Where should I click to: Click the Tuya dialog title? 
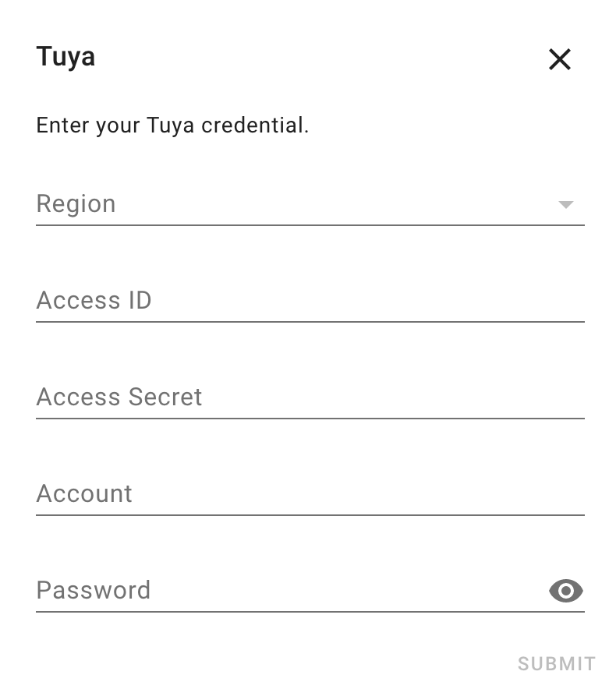tap(65, 57)
